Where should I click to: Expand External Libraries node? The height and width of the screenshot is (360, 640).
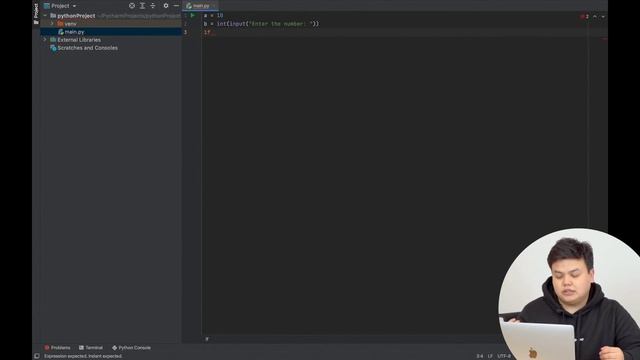point(45,40)
